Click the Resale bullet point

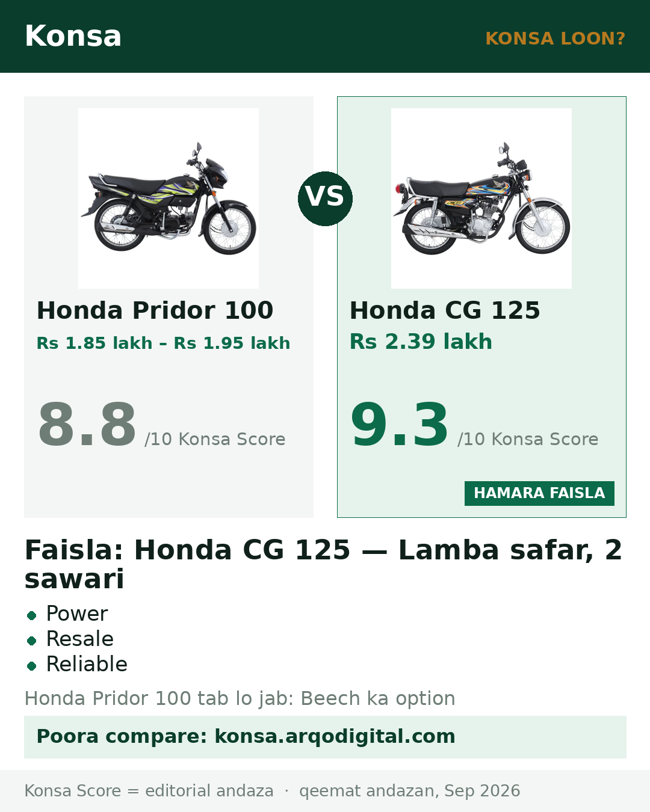79,639
